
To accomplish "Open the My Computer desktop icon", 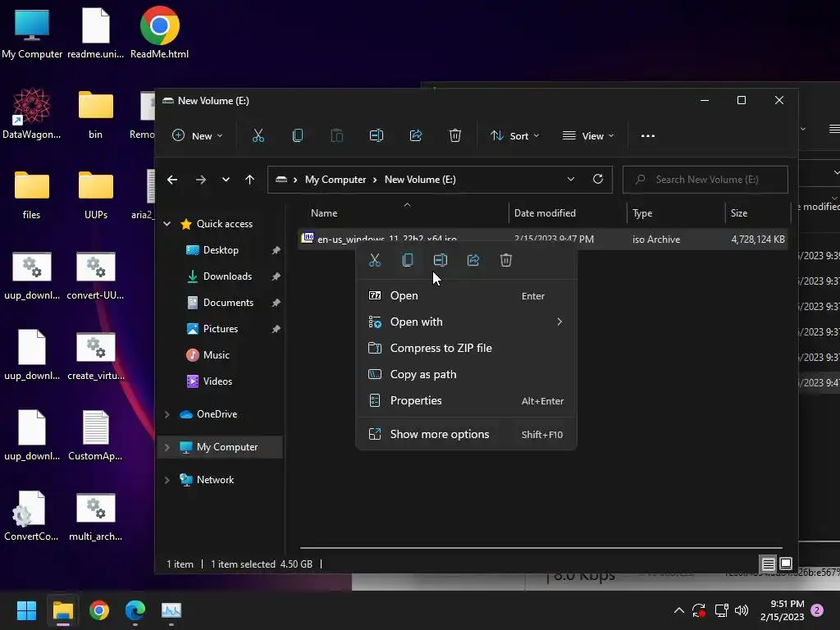I will pyautogui.click(x=32, y=33).
